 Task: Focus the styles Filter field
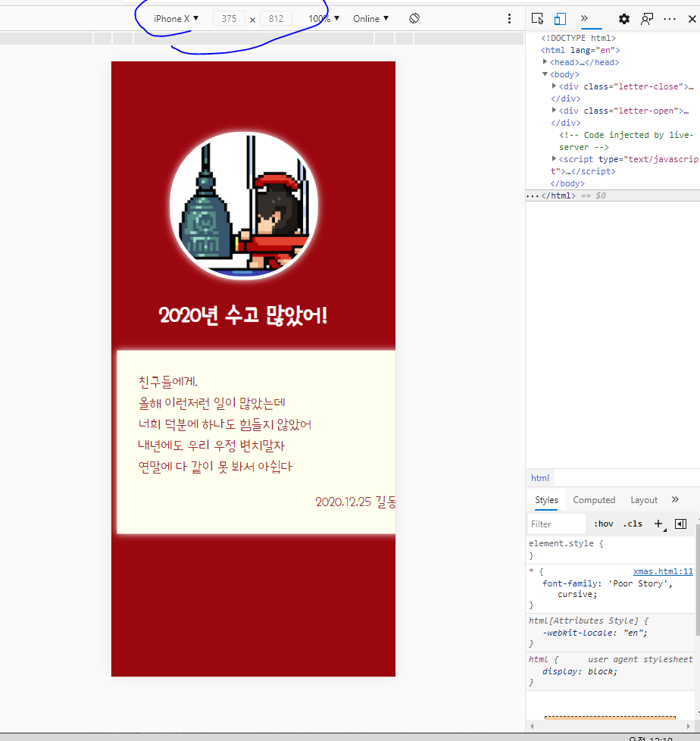coord(557,524)
